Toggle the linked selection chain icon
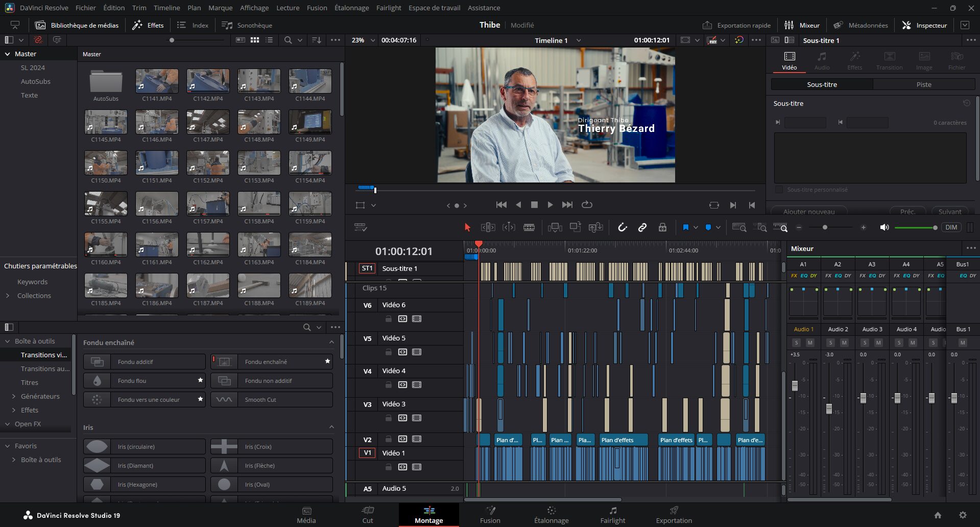Screen dimensions: 980x527 642,227
